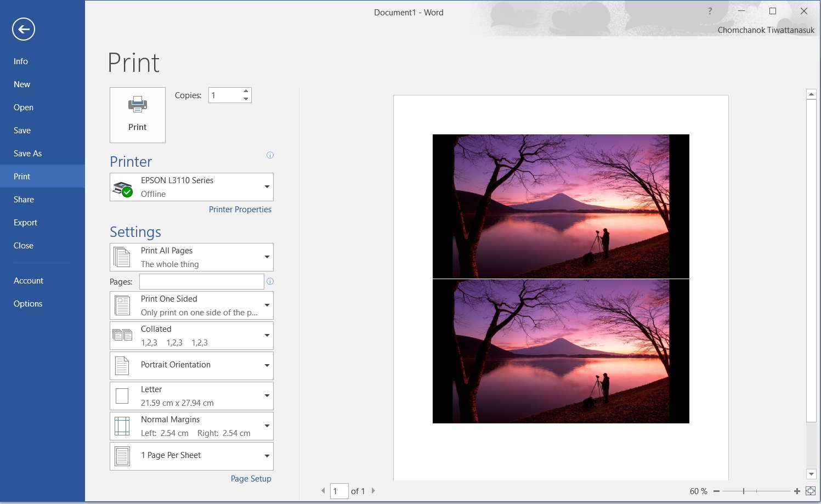Click the zoom in plus icon
Viewport: 821px width, 504px height.
[797, 491]
